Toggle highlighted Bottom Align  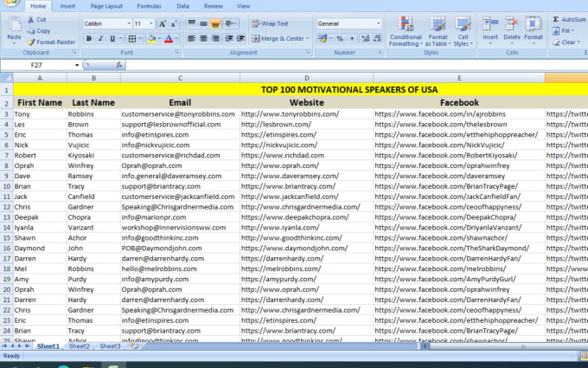click(214, 23)
